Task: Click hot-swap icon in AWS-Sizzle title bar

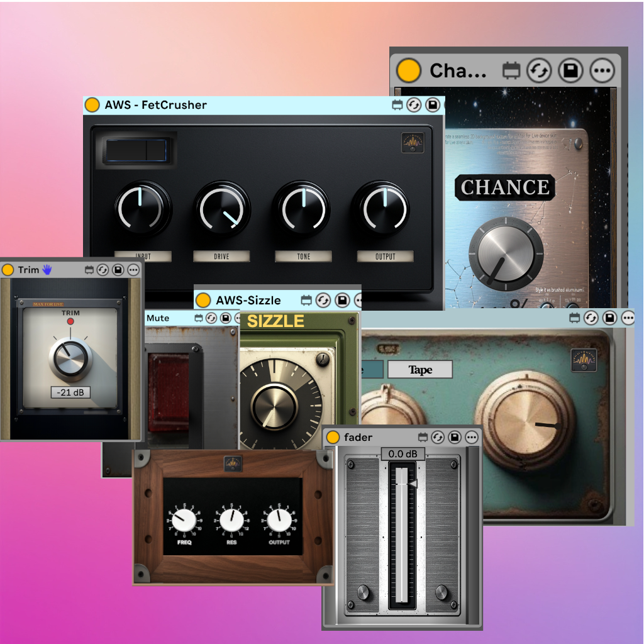Action: 323,301
